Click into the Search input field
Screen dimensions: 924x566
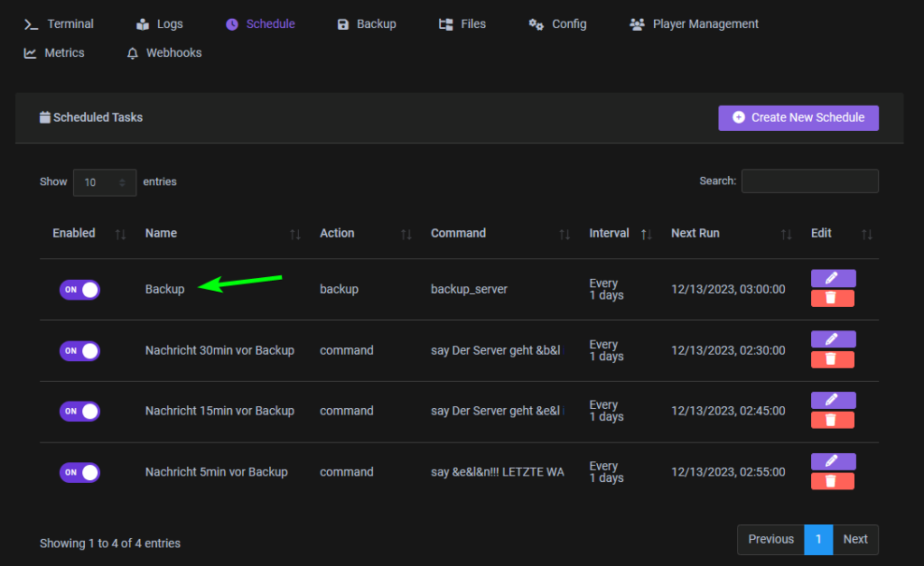809,181
